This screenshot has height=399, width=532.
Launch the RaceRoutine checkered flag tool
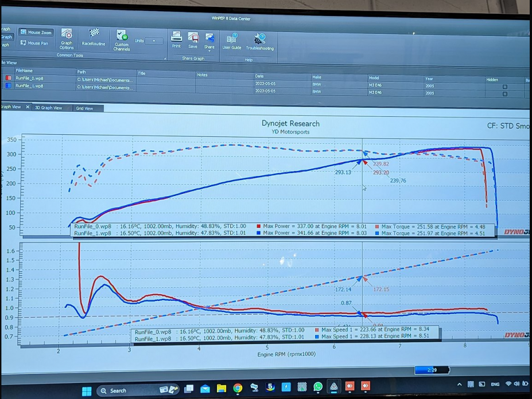pos(94,37)
